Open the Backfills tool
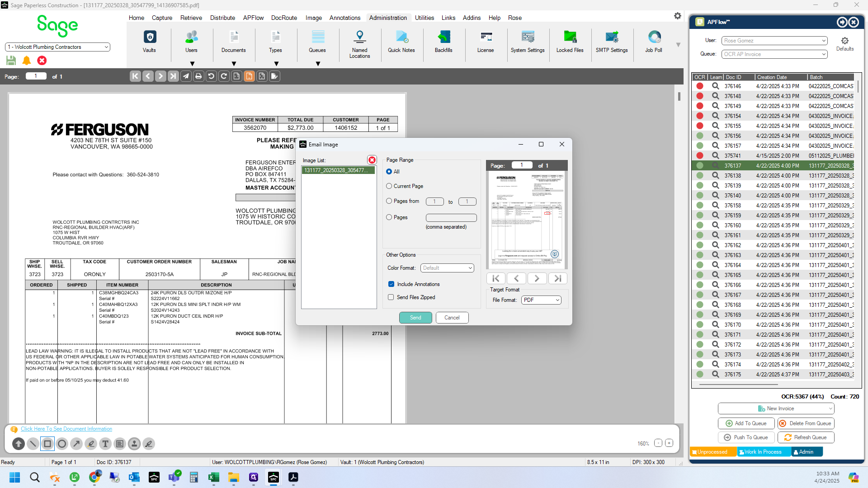Image resolution: width=868 pixels, height=488 pixels. tap(443, 41)
